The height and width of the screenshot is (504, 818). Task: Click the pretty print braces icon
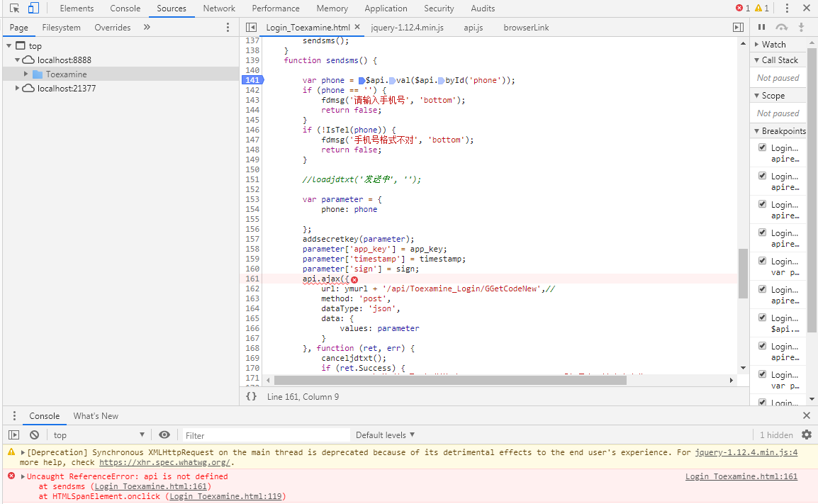tap(251, 396)
